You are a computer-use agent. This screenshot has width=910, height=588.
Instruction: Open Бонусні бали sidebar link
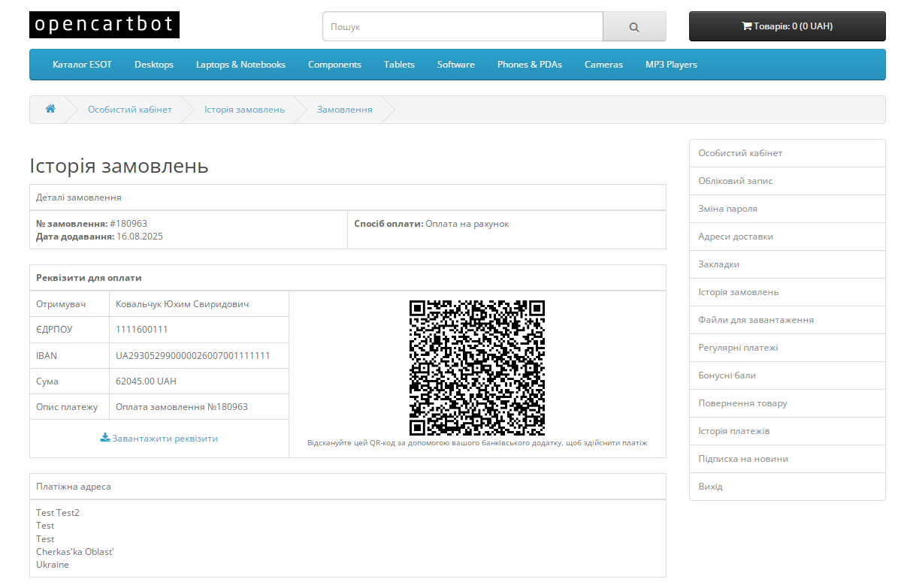click(x=787, y=375)
